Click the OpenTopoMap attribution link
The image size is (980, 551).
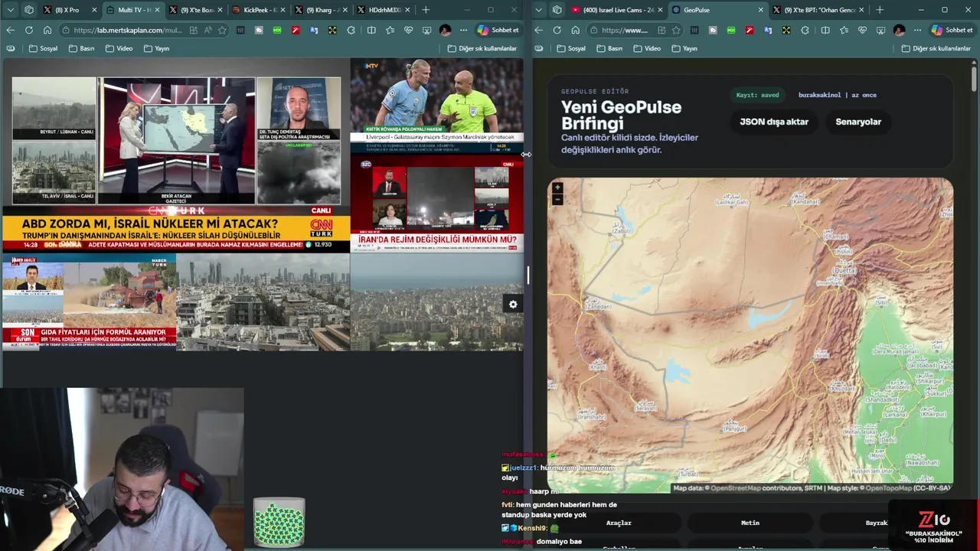(x=889, y=488)
